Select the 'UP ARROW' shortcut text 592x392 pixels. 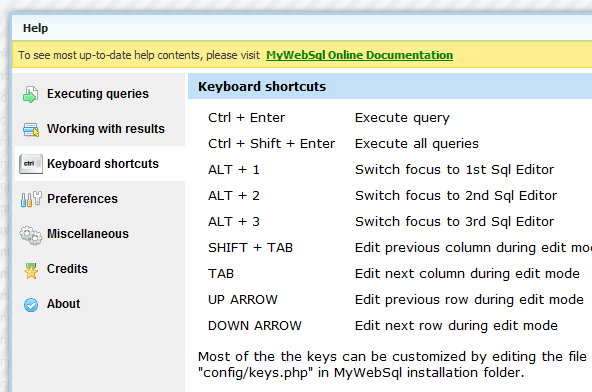[x=243, y=300]
